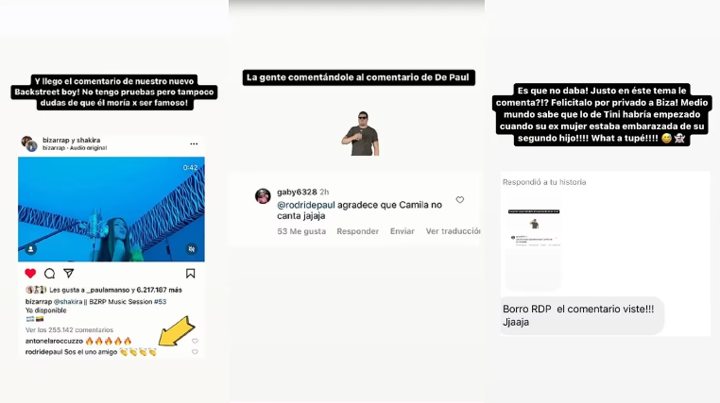Tap the share paper plane icon
The width and height of the screenshot is (720, 403).
pos(69,274)
